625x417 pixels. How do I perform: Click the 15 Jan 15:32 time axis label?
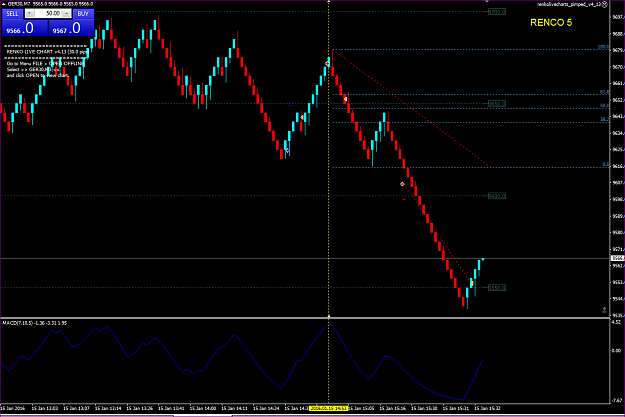[x=487, y=408]
